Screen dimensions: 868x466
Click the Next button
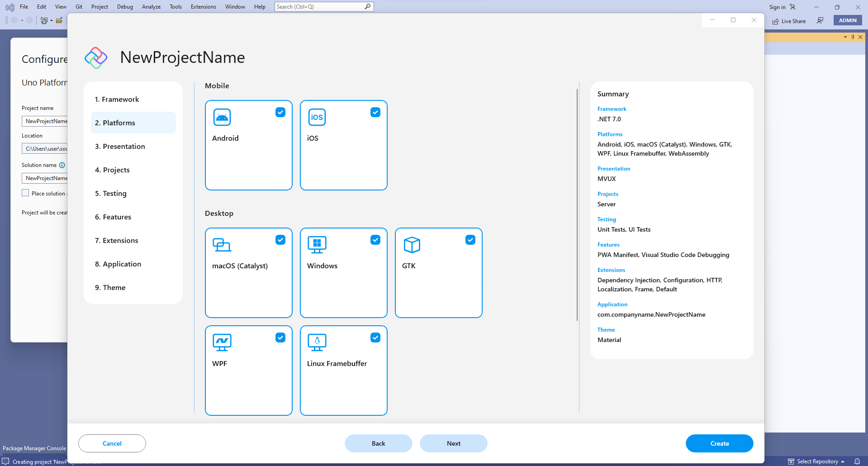[453, 443]
